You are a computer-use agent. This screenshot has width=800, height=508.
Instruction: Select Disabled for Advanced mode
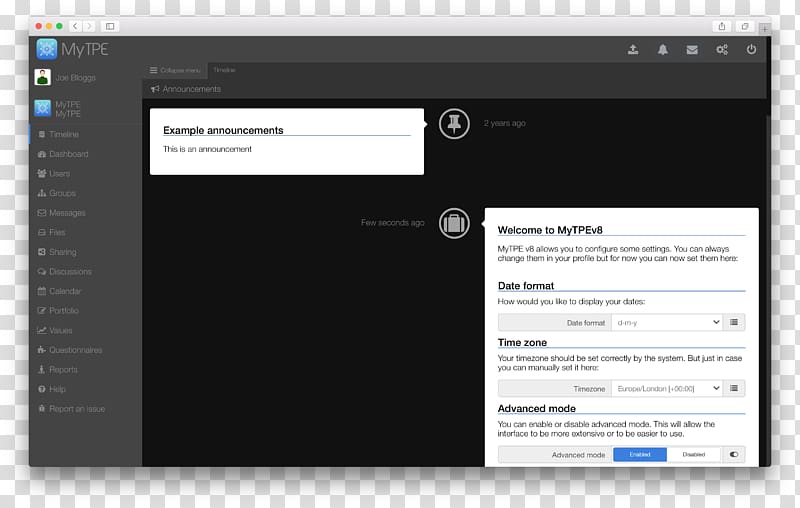point(694,454)
